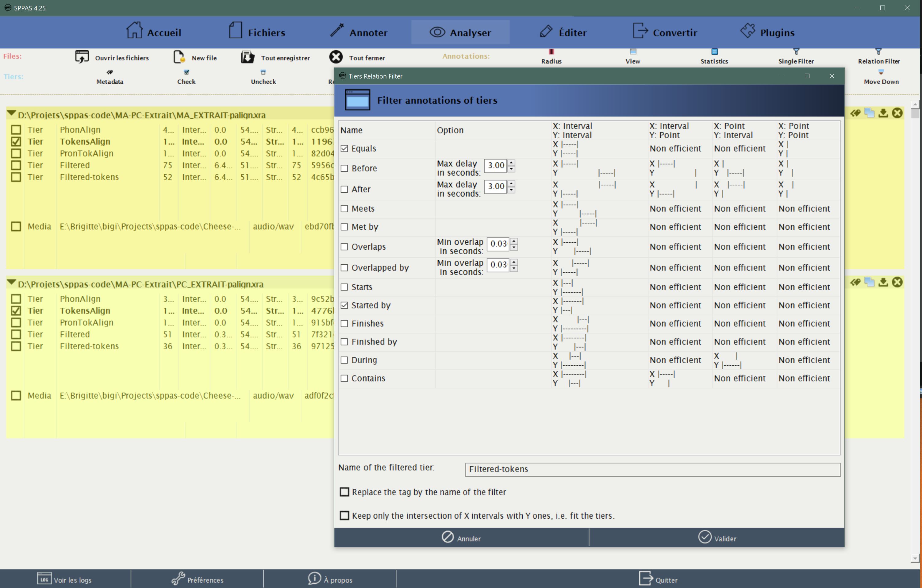The width and height of the screenshot is (922, 588).
Task: Select PronTokAlign tier row in PC_EXTRAIT
Action: pyautogui.click(x=171, y=323)
